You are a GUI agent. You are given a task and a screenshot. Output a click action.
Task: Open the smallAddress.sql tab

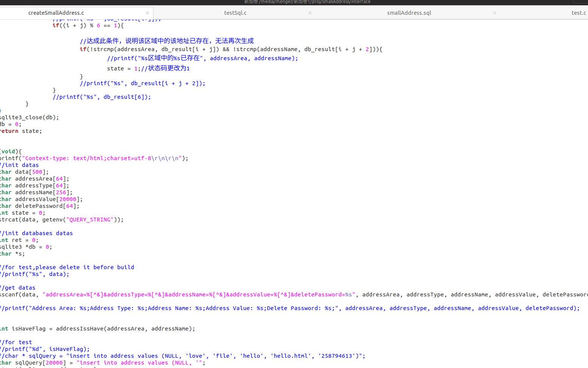[409, 12]
